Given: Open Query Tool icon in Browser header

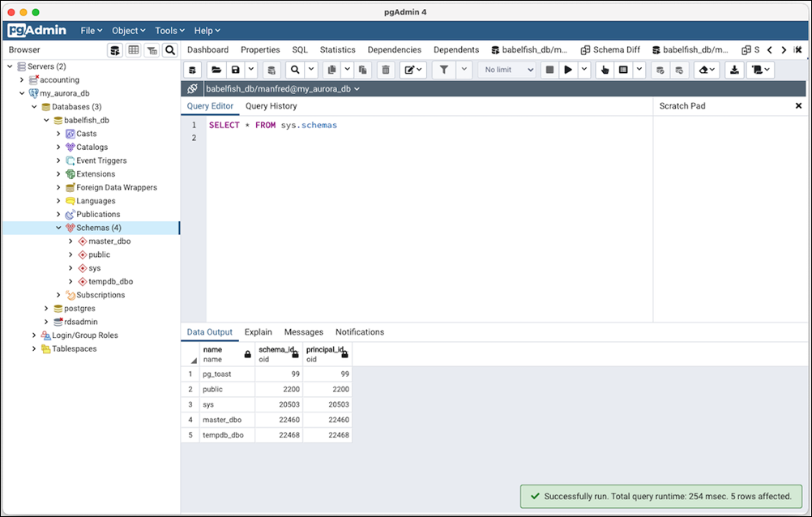Looking at the screenshot, I should (115, 50).
